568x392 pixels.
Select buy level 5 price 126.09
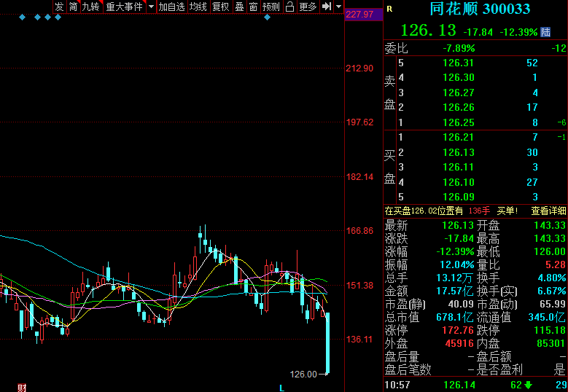click(x=458, y=197)
